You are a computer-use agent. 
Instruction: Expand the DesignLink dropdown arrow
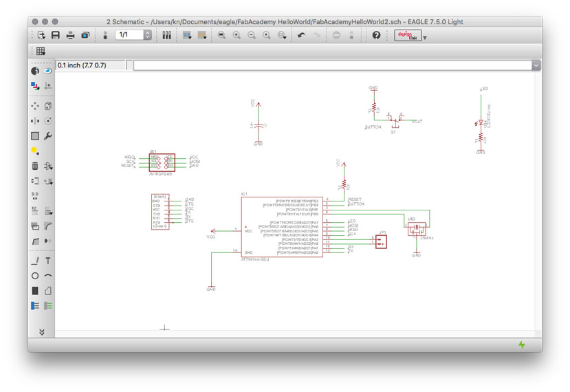(x=425, y=37)
